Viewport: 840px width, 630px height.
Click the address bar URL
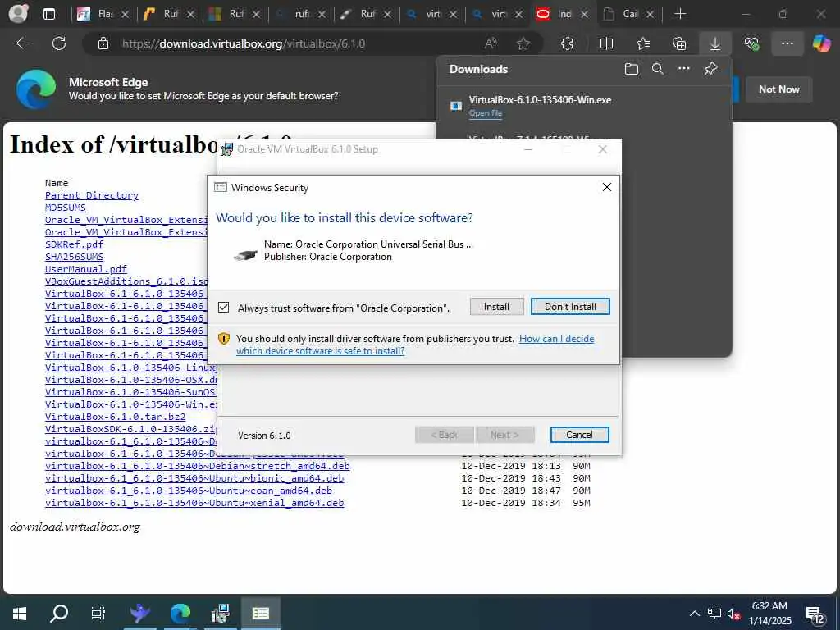coord(244,43)
